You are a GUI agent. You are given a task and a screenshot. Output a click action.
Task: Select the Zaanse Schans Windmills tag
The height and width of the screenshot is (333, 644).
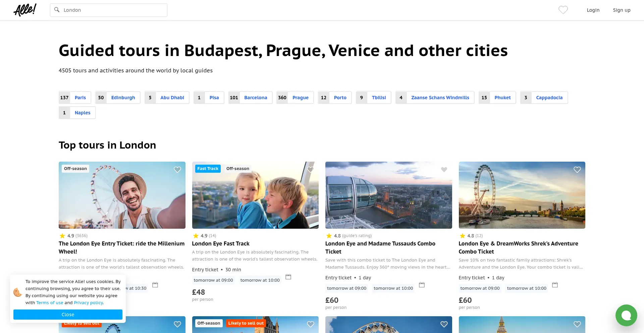pyautogui.click(x=435, y=98)
